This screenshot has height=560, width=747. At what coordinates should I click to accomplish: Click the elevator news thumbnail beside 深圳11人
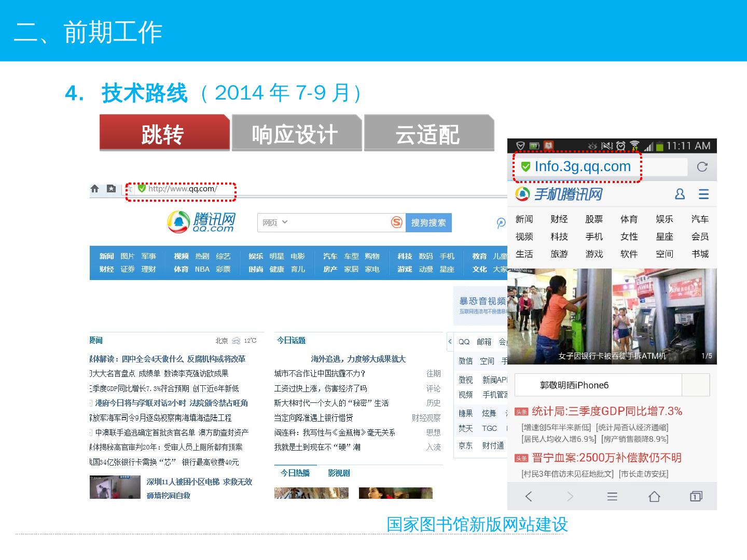[115, 487]
